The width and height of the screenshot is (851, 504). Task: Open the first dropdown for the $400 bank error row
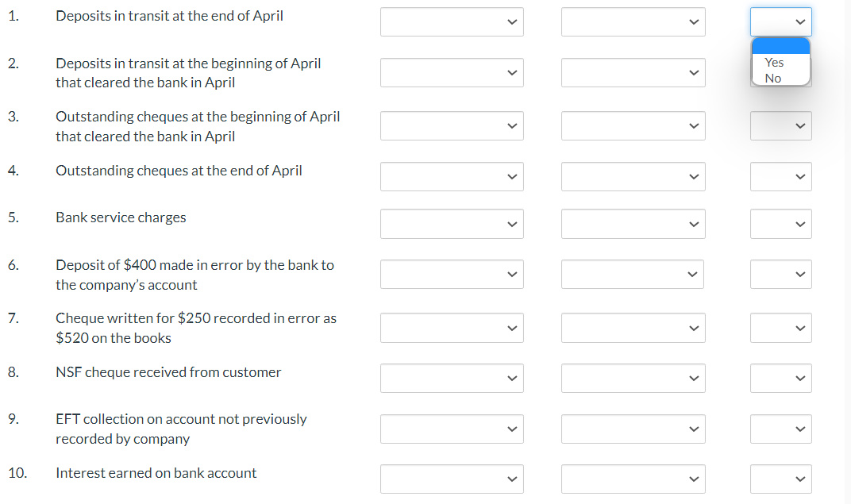click(451, 274)
